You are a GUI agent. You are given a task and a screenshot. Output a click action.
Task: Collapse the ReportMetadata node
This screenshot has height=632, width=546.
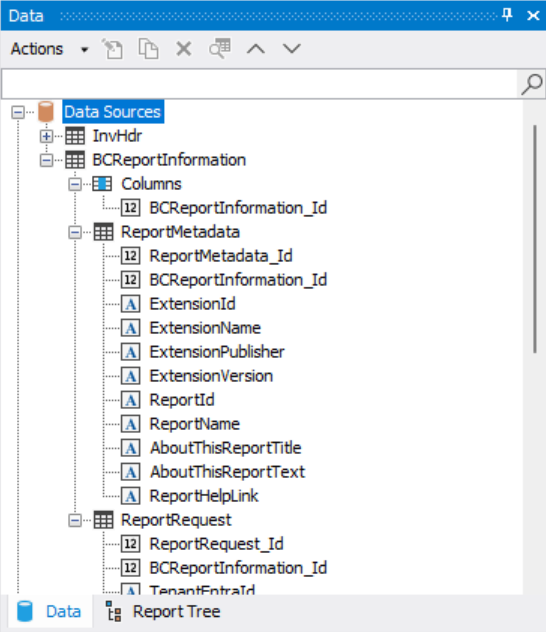click(x=75, y=233)
